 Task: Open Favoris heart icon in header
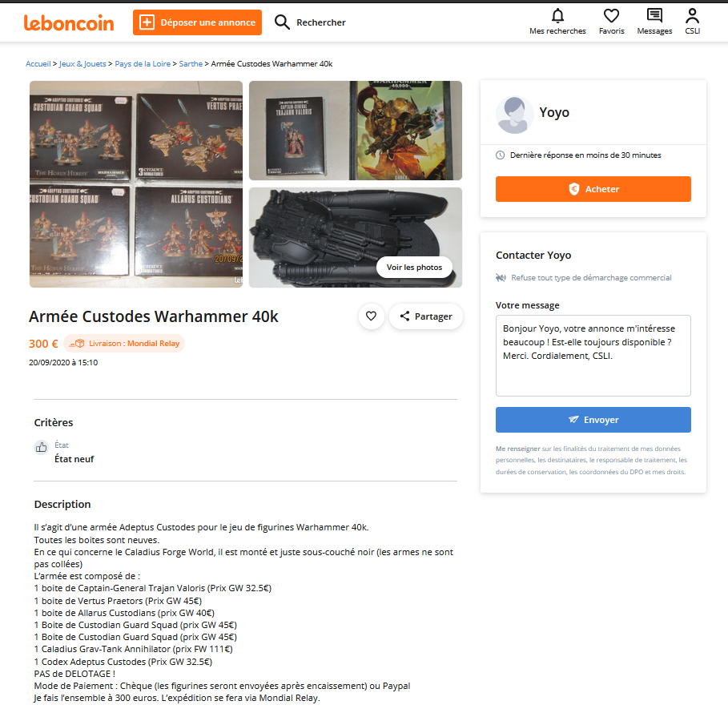coord(611,16)
